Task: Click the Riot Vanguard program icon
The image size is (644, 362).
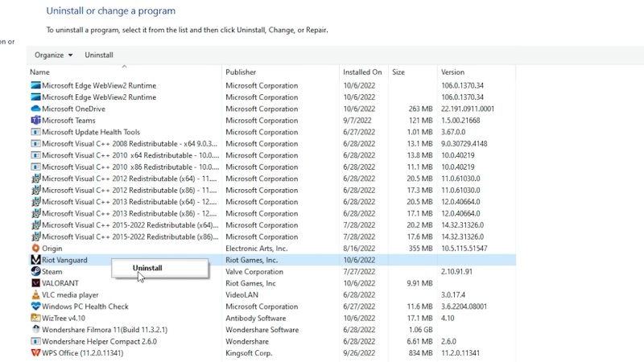Action: [35, 260]
